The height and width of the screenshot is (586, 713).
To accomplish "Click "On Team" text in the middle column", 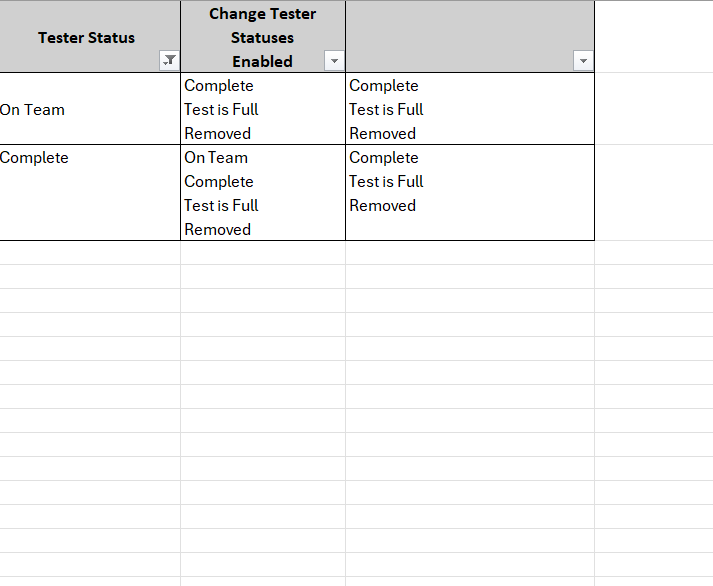I will coord(216,157).
